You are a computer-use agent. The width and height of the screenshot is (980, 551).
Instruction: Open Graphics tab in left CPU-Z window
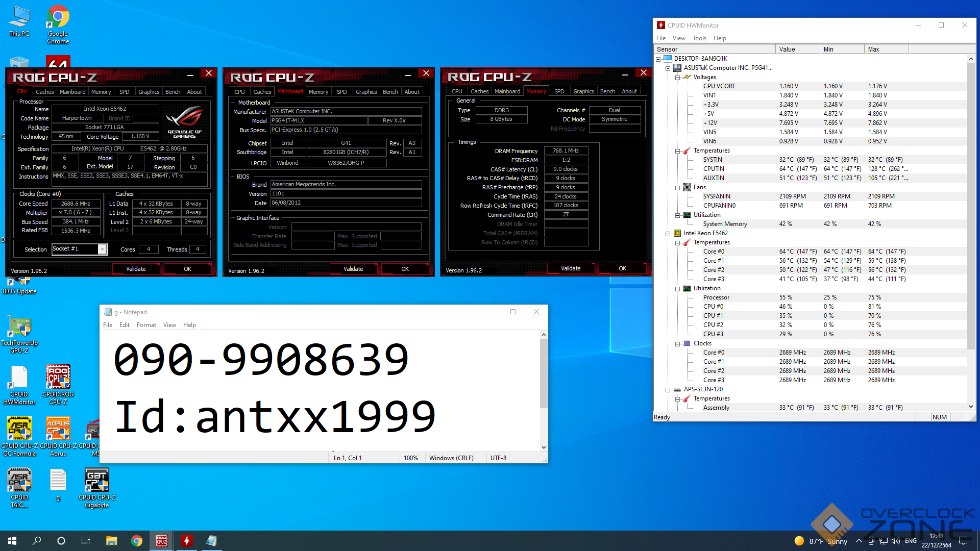pos(149,92)
